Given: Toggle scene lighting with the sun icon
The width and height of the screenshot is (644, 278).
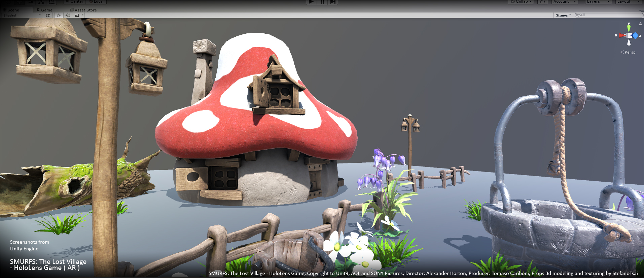Looking at the screenshot, I should [59, 15].
